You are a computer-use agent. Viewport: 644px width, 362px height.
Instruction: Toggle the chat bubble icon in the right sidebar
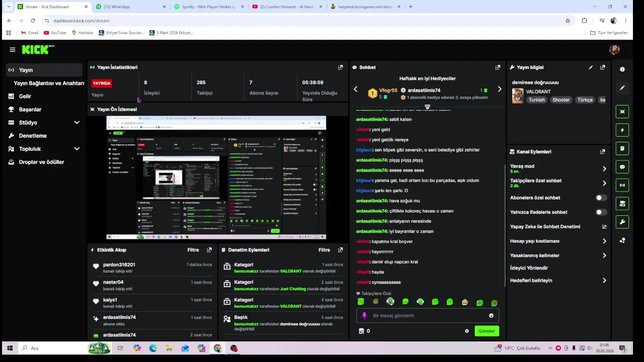point(622,167)
